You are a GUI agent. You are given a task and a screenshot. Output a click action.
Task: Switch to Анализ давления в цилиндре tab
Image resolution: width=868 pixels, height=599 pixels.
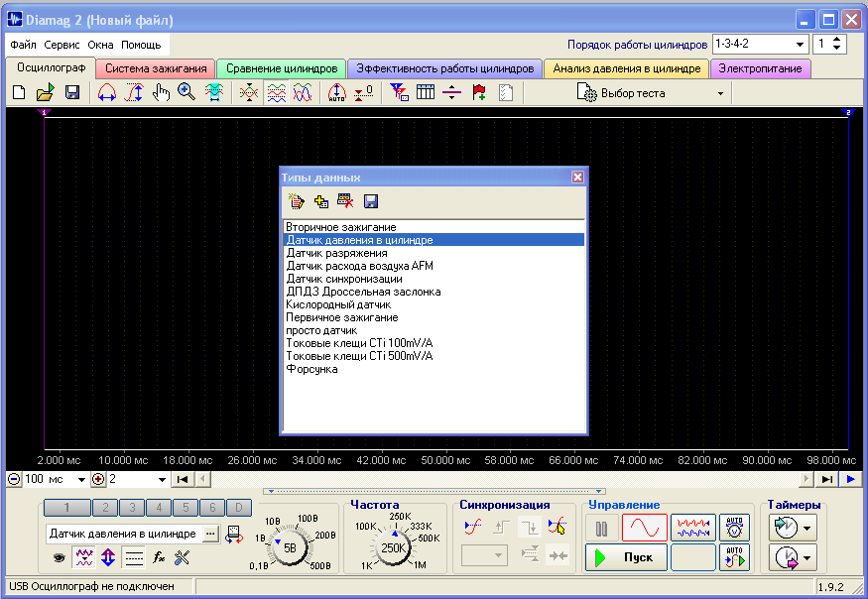pos(627,68)
